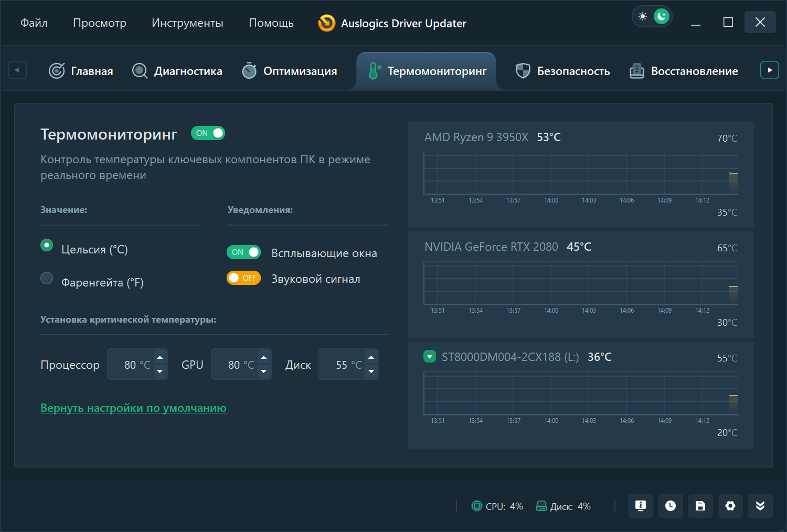Click the double chevron down icon
This screenshot has width=787, height=532.
coord(760,506)
